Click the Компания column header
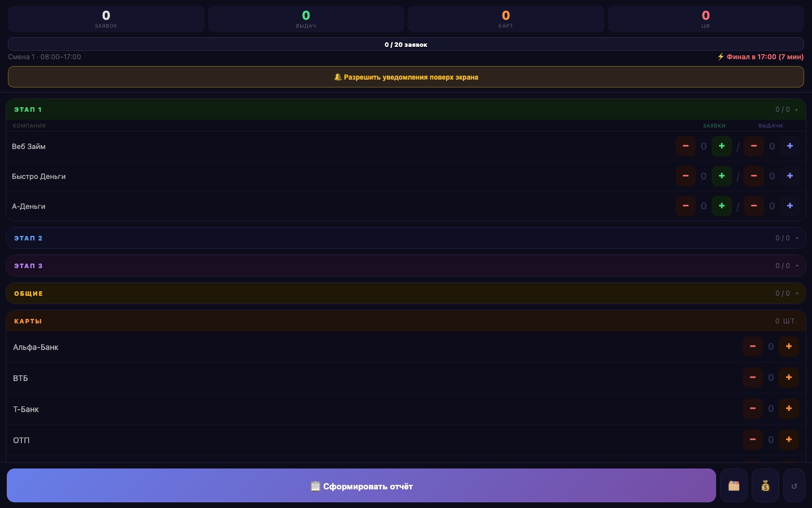Screen dimensions: 812x508 29,126
